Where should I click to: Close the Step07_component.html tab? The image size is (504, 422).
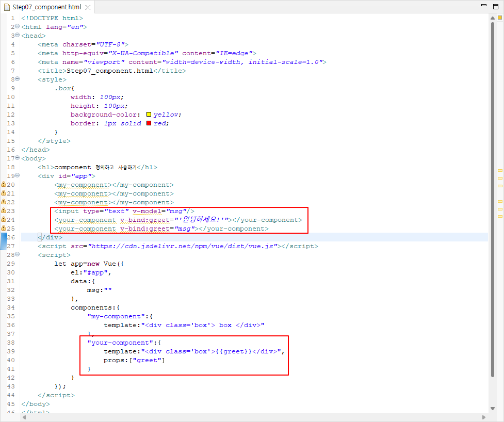click(x=88, y=7)
